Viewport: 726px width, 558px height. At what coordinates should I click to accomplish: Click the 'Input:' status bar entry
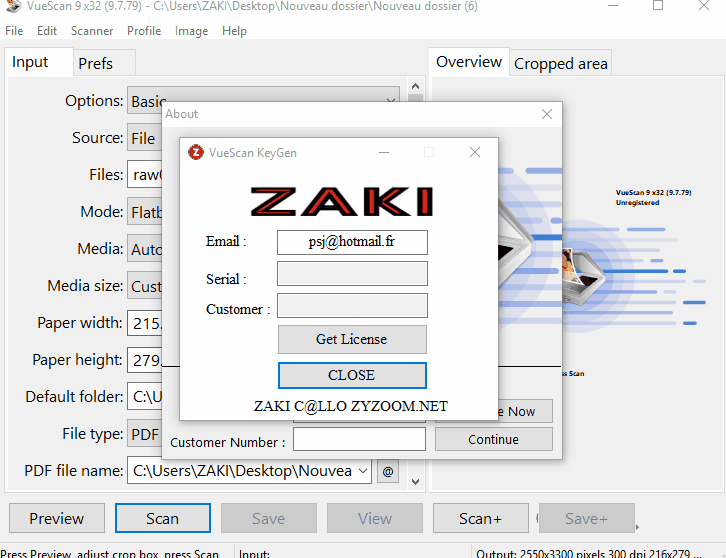pos(254,553)
